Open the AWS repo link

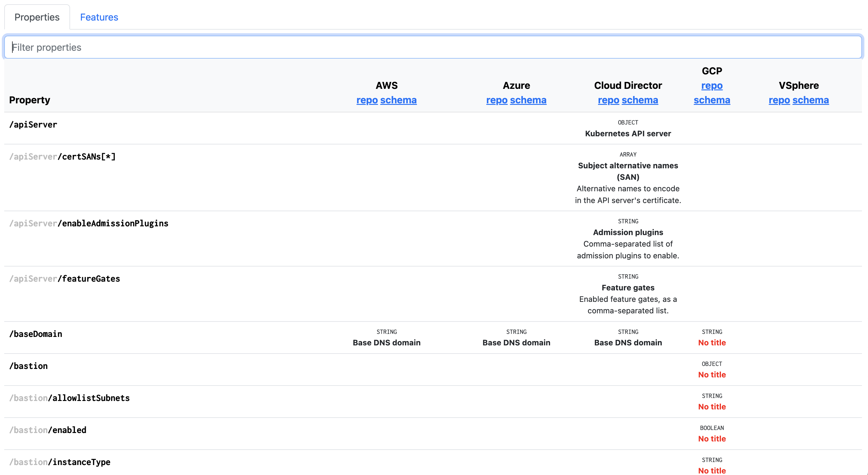click(367, 100)
